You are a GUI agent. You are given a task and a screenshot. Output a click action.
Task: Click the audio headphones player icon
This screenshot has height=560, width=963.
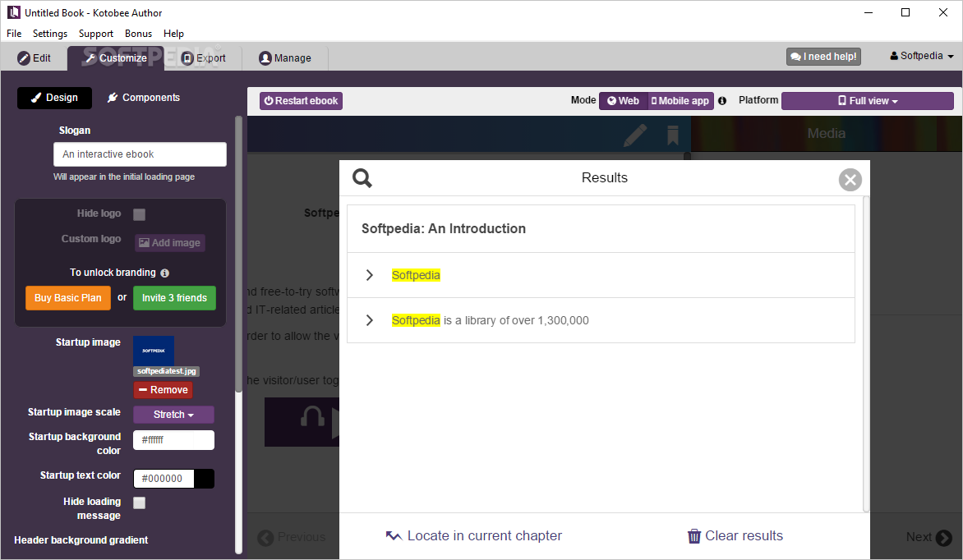click(x=312, y=417)
